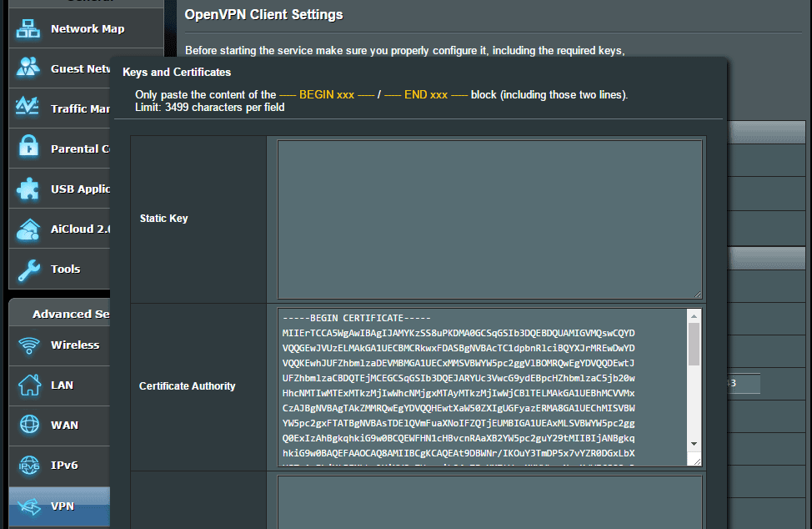Click the 'Limit: 3499 characters per field' text
Screen dimensions: 812x529
pos(210,108)
